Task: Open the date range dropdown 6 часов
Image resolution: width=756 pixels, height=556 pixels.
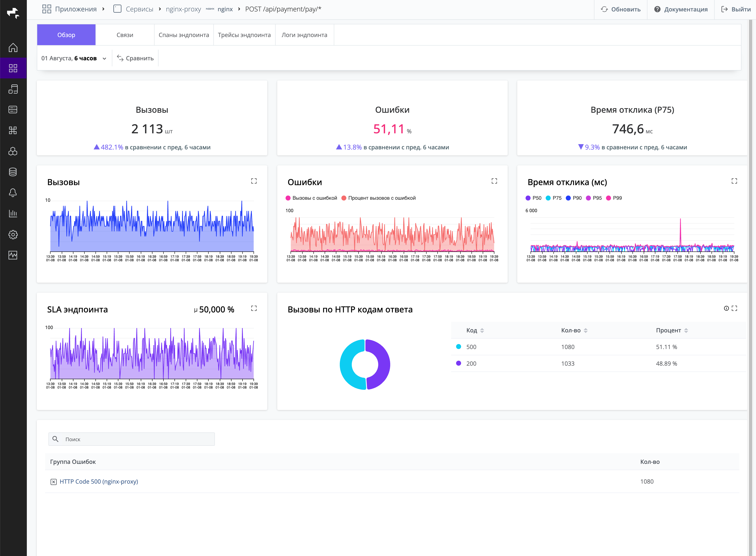Action: point(74,58)
